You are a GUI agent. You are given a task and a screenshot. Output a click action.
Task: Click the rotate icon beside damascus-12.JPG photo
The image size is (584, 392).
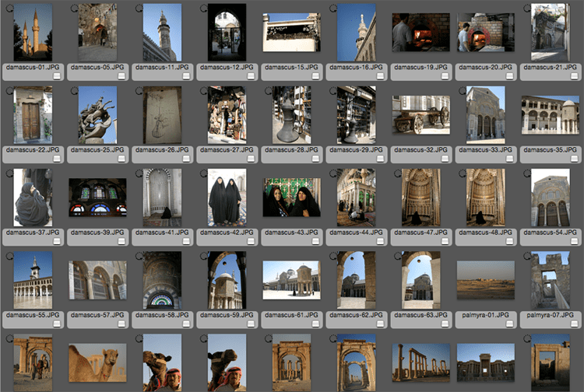coord(204,9)
